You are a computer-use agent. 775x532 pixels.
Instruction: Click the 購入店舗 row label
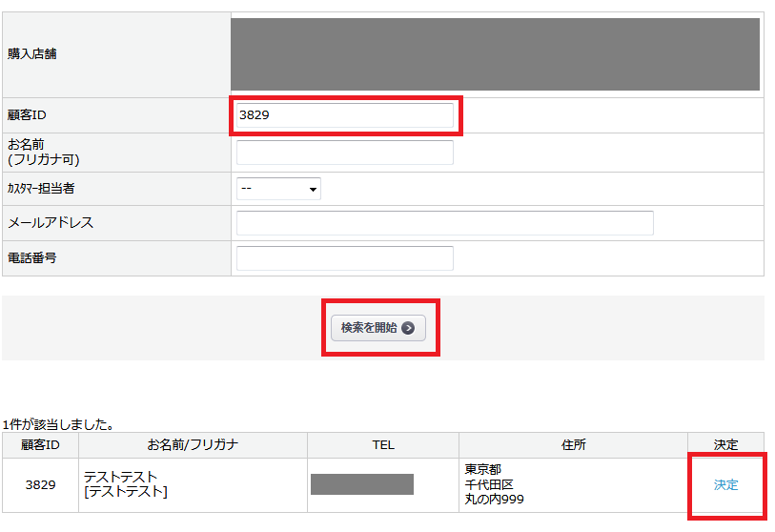pos(32,54)
